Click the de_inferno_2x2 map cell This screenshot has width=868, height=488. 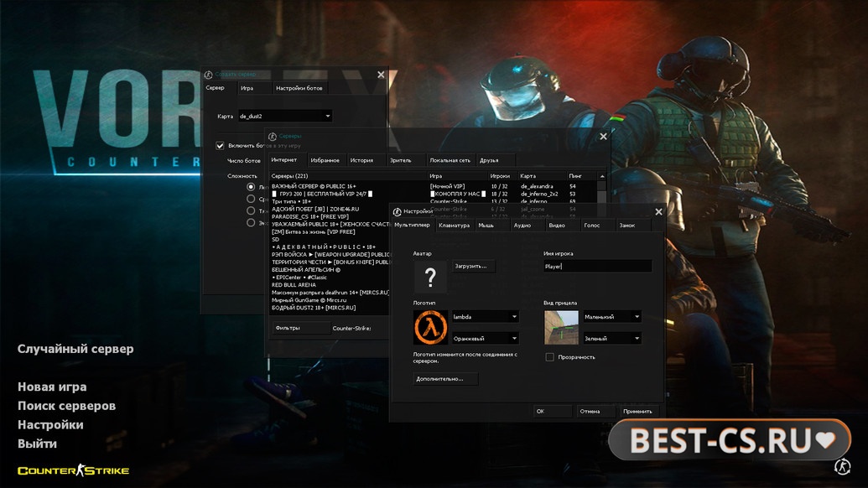click(x=538, y=195)
